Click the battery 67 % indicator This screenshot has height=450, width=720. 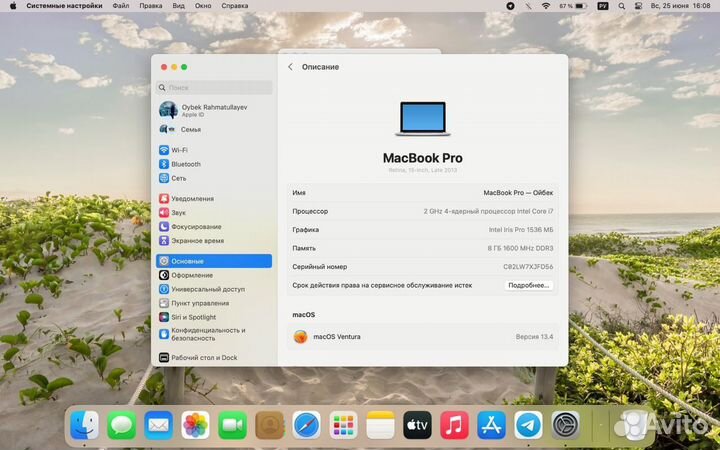tap(573, 6)
